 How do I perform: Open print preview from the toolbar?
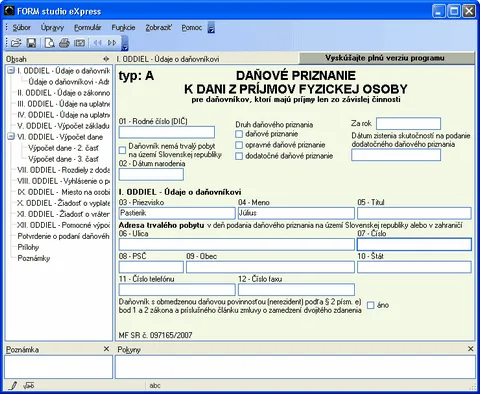50,43
